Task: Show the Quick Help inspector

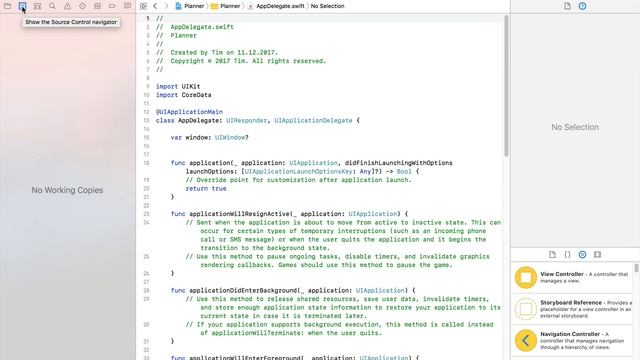Action: (582, 6)
